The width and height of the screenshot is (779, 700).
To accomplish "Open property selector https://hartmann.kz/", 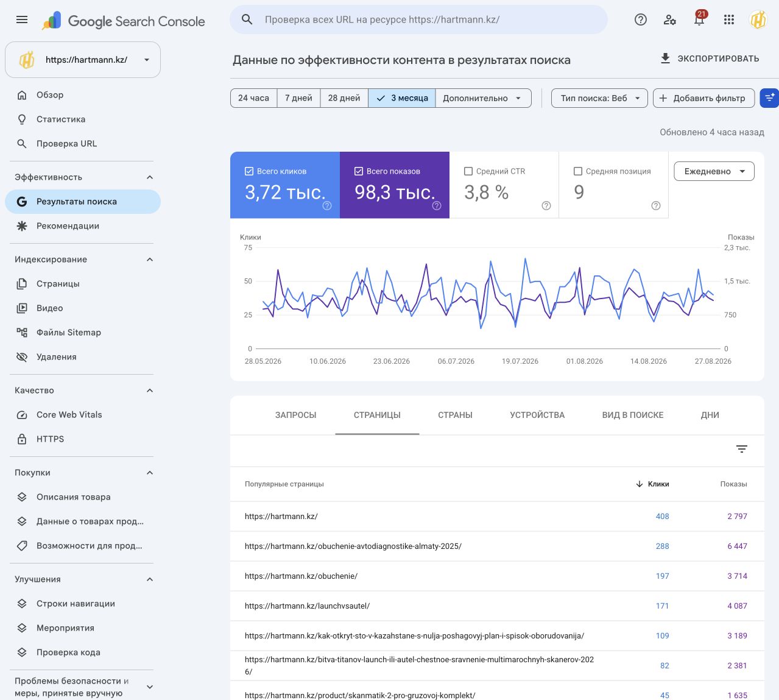I will pyautogui.click(x=83, y=60).
